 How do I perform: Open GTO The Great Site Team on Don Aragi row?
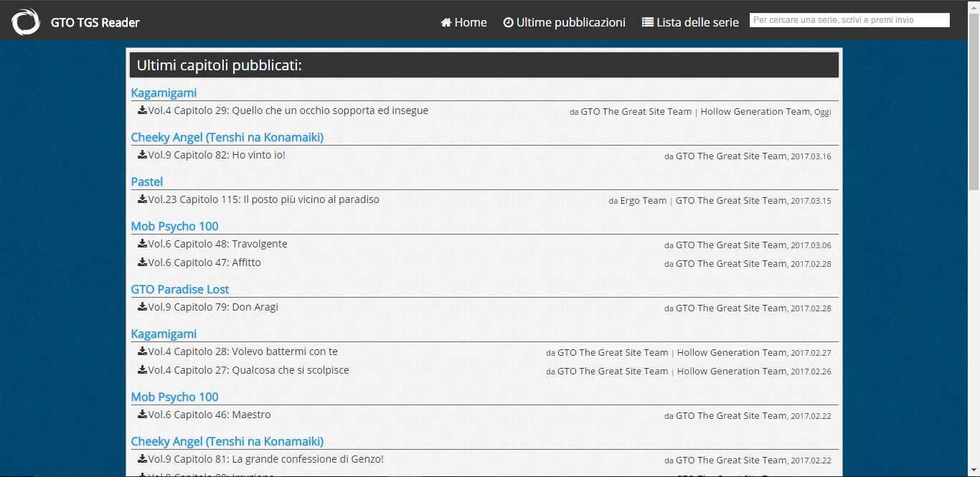click(731, 308)
